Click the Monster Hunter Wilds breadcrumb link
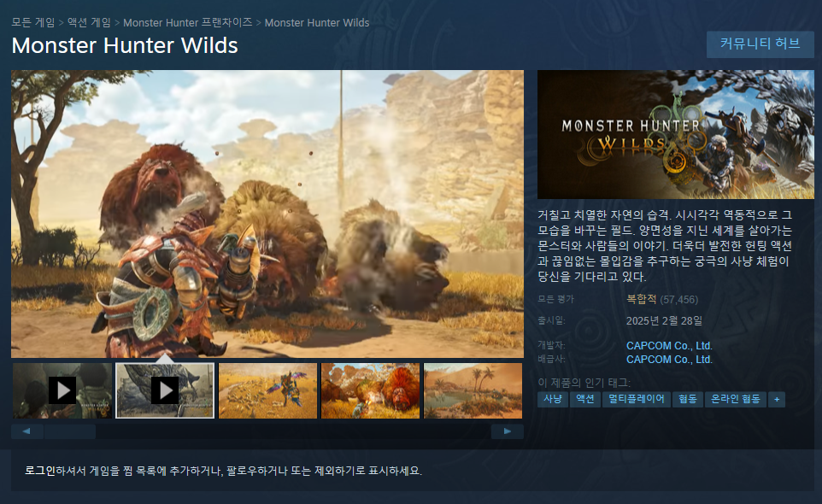 pos(317,22)
